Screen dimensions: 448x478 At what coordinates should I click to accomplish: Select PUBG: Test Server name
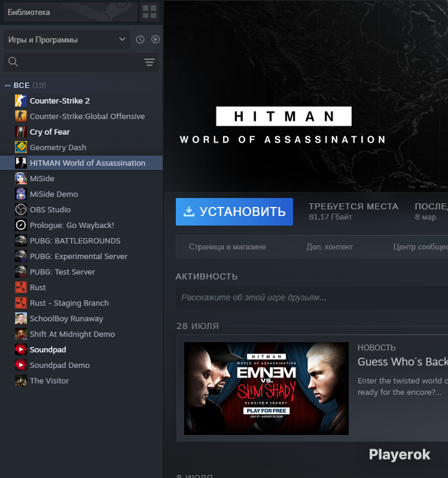[x=62, y=272]
